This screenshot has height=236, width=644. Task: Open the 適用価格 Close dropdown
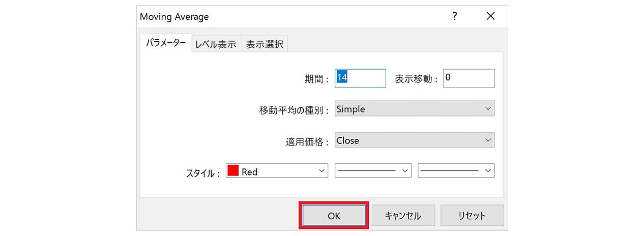coord(415,140)
